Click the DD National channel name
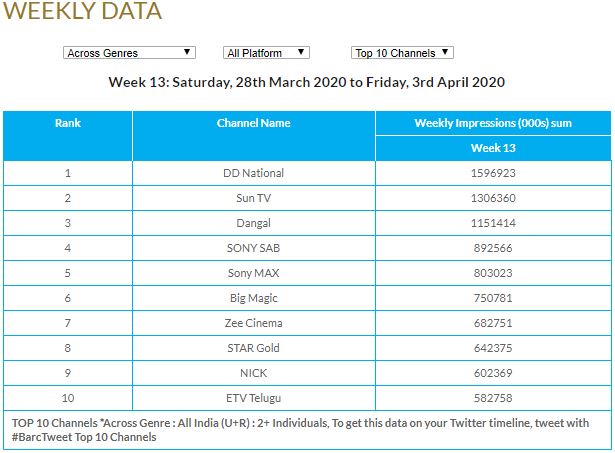This screenshot has width=615, height=453. (x=254, y=173)
